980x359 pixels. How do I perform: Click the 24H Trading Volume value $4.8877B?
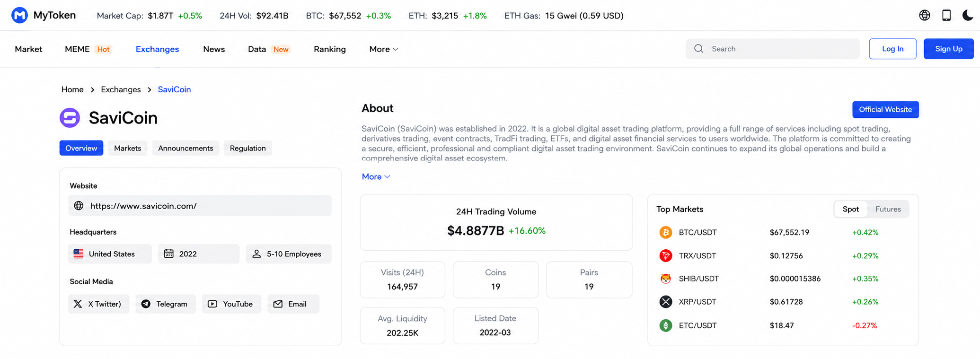(x=476, y=231)
